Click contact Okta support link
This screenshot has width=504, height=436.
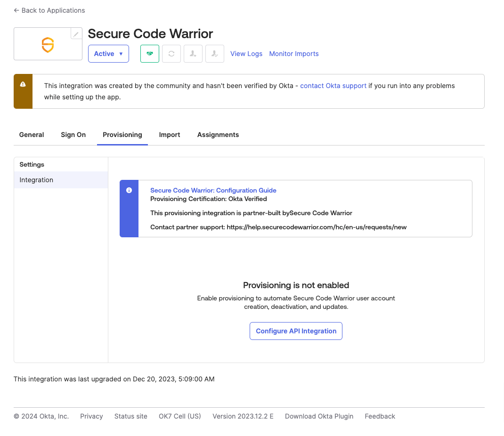click(x=333, y=86)
